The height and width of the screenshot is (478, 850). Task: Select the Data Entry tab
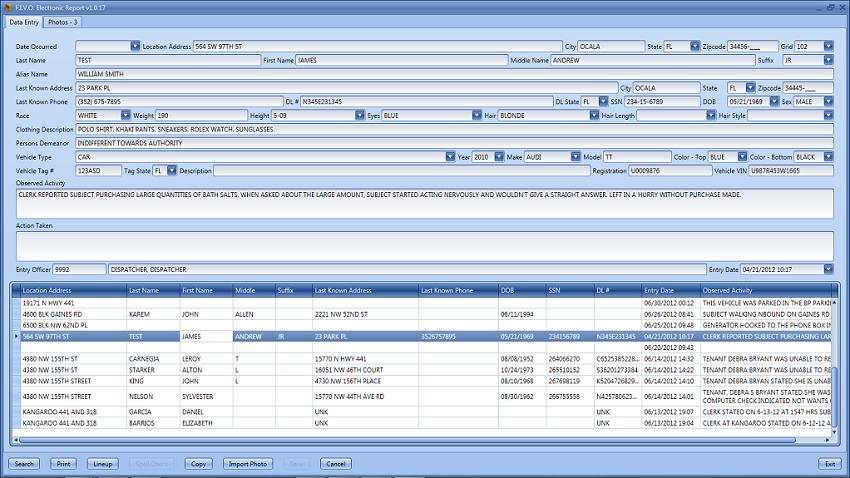coord(25,21)
